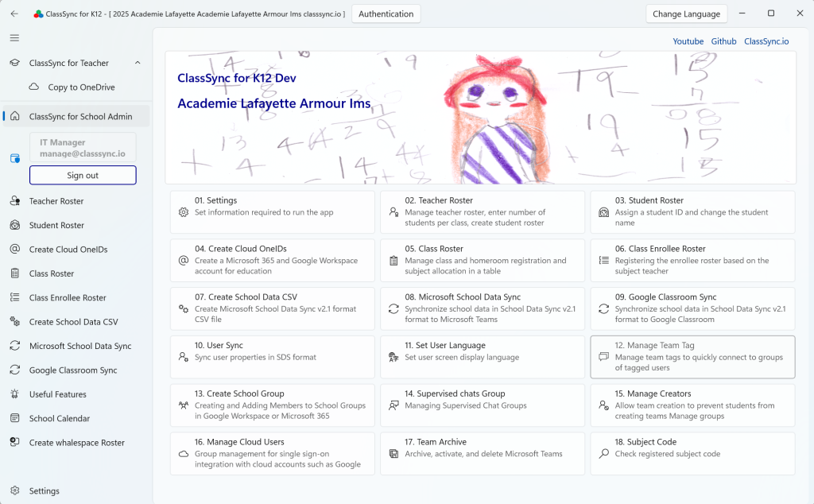Click the Google Classroom Sync sidebar icon

15,370
